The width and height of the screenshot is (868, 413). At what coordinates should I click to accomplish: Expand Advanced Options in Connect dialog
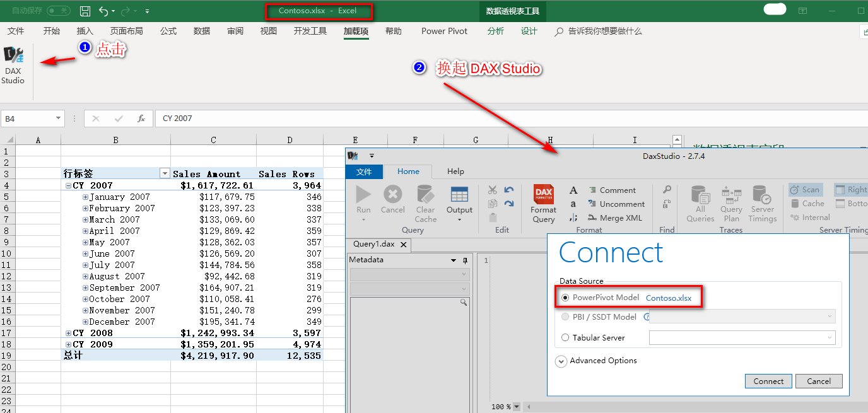tap(561, 361)
